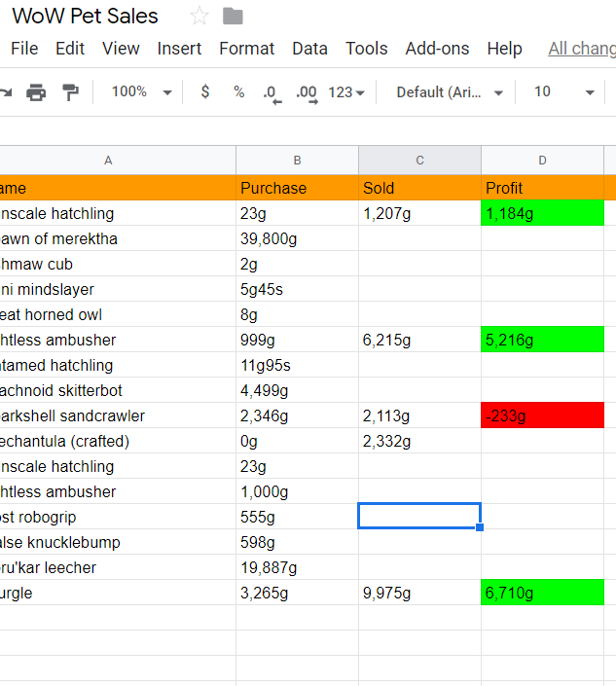Viewport: 616px width, 686px height.
Task: Click the All changes saved link
Action: coord(581,49)
